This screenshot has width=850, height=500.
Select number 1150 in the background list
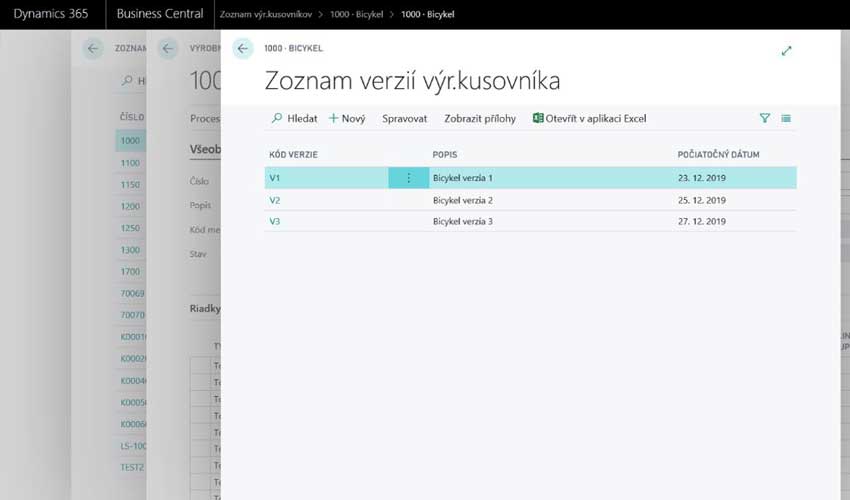[130, 184]
